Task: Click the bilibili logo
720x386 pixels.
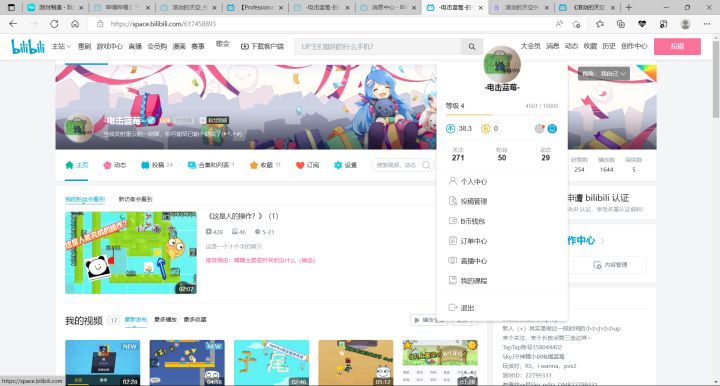Action: click(x=28, y=46)
